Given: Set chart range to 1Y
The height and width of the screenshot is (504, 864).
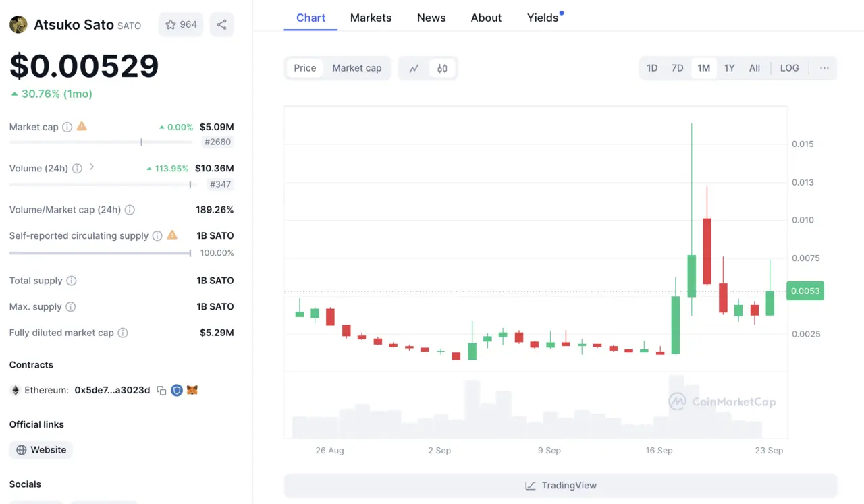Looking at the screenshot, I should (729, 68).
